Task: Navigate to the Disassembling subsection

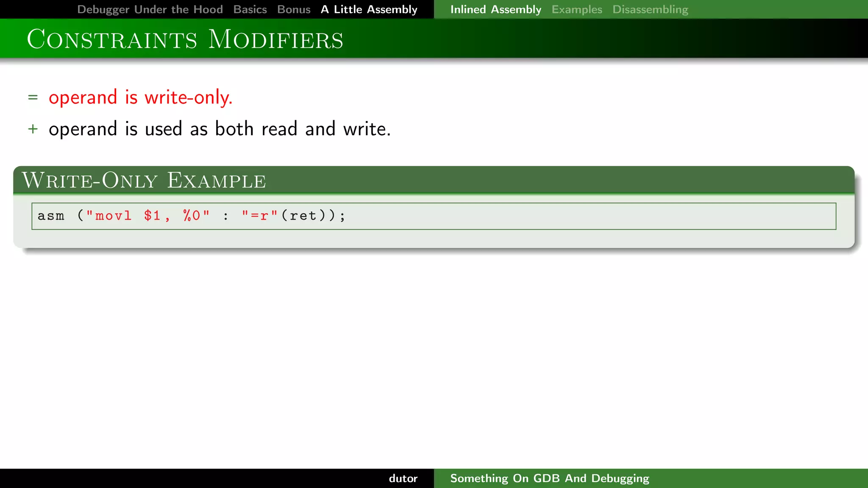Action: pyautogui.click(x=650, y=9)
